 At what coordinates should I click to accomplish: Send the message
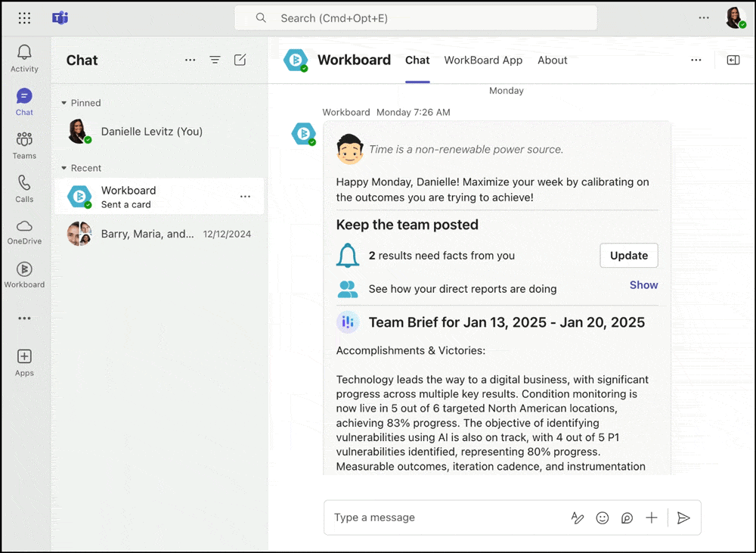pyautogui.click(x=683, y=517)
